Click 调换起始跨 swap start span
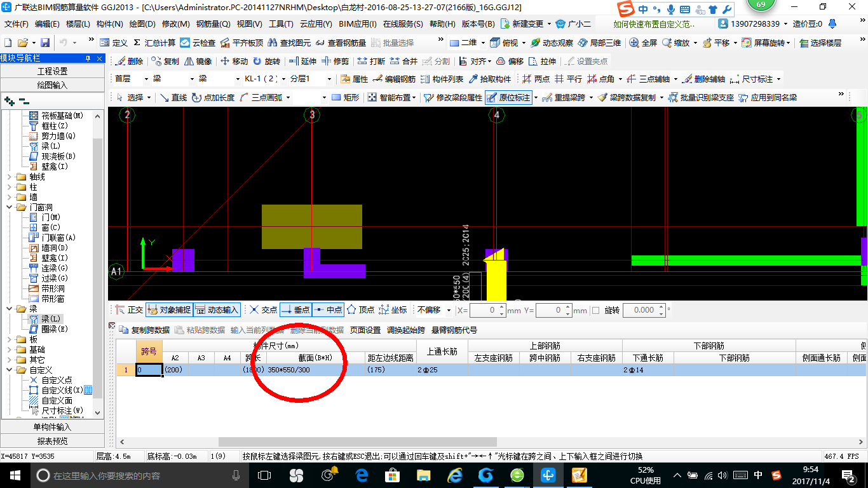 pos(406,330)
